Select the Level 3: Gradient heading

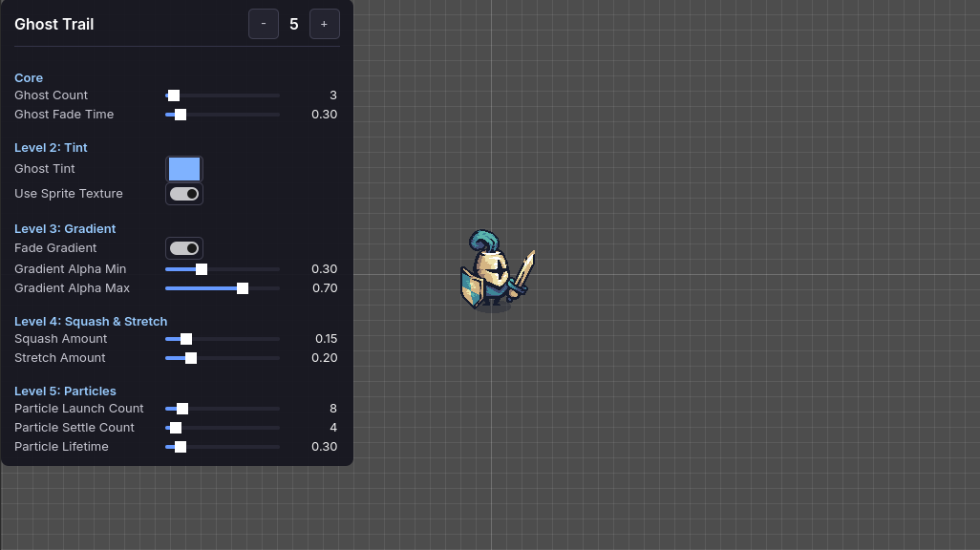pyautogui.click(x=65, y=228)
